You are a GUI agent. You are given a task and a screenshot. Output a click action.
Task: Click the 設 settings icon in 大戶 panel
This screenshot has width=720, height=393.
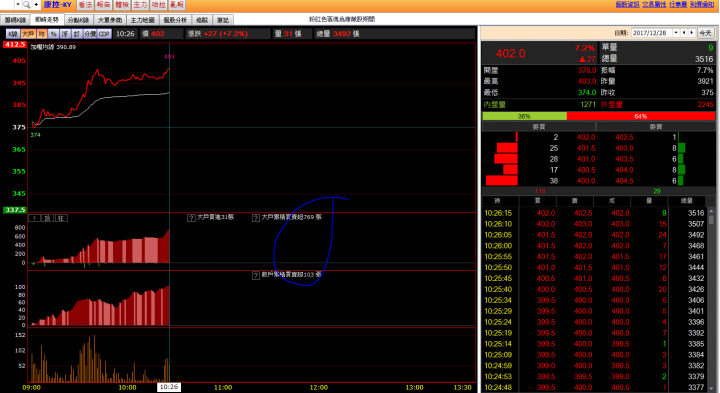coord(48,218)
